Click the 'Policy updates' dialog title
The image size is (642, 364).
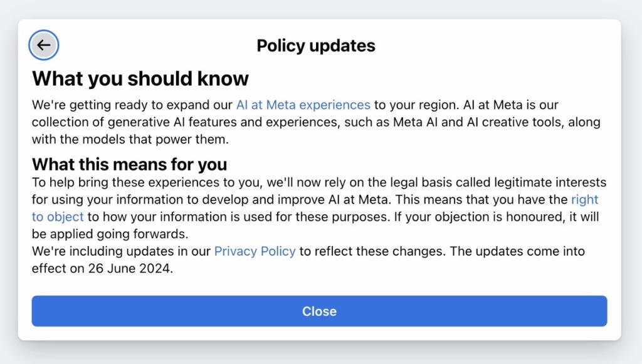[316, 46]
